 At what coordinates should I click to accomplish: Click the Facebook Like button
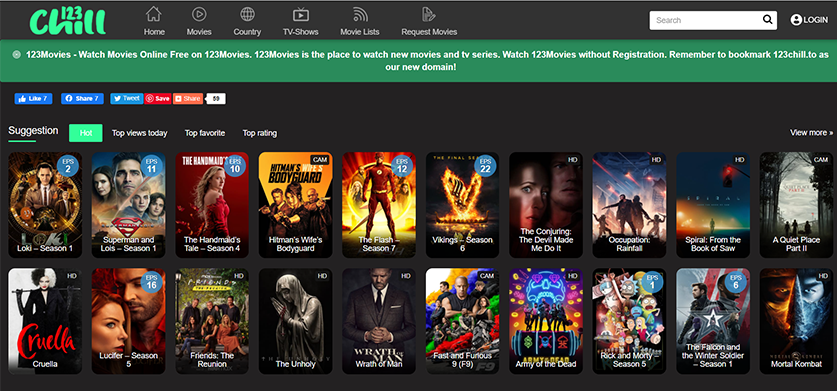pos(33,98)
